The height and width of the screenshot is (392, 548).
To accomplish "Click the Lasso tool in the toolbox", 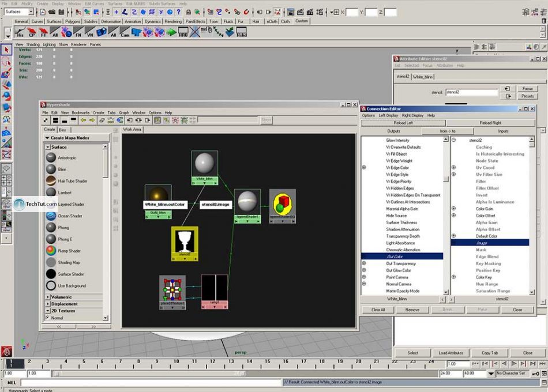I will 6,62.
